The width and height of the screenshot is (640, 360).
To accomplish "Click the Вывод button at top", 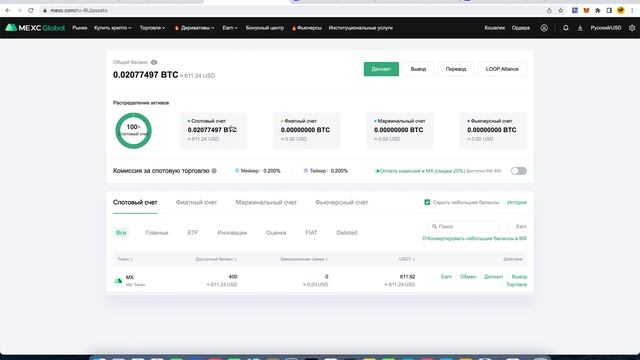I will coord(418,69).
